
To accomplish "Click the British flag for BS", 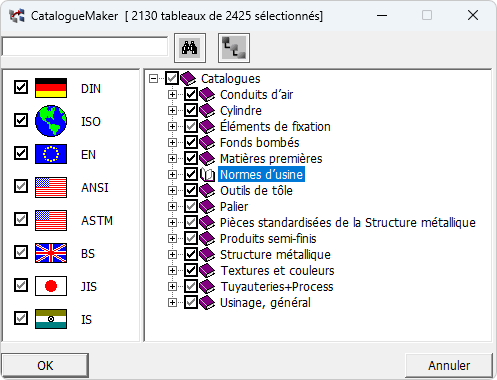I will click(x=51, y=253).
